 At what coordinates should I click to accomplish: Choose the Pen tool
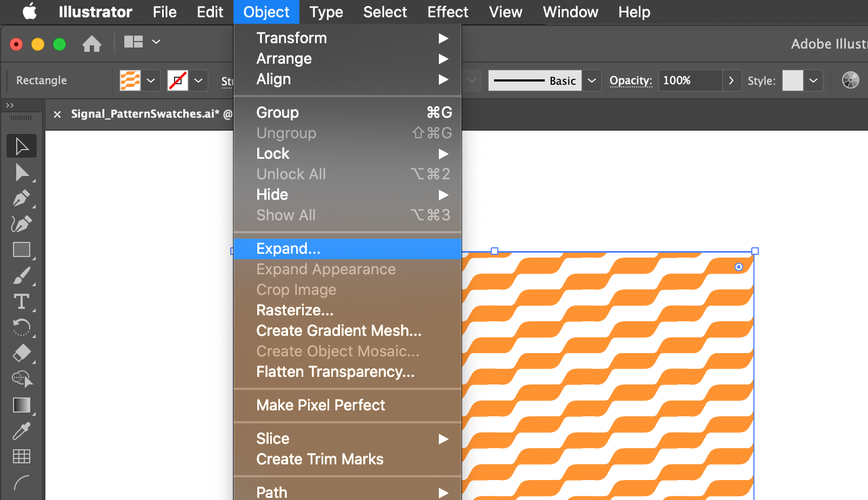point(21,198)
